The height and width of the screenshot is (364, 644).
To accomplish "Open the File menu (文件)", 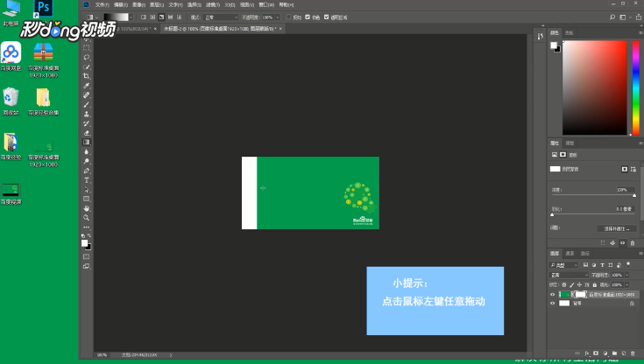I will [103, 5].
